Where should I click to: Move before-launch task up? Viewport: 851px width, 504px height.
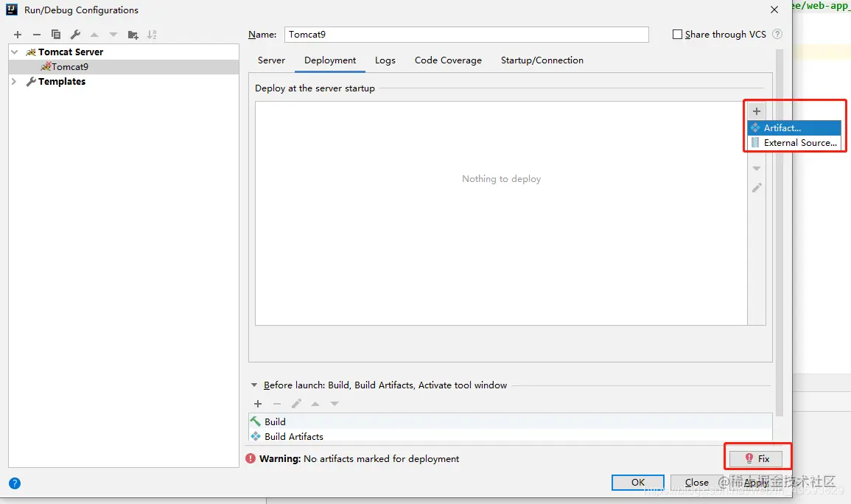tap(315, 404)
